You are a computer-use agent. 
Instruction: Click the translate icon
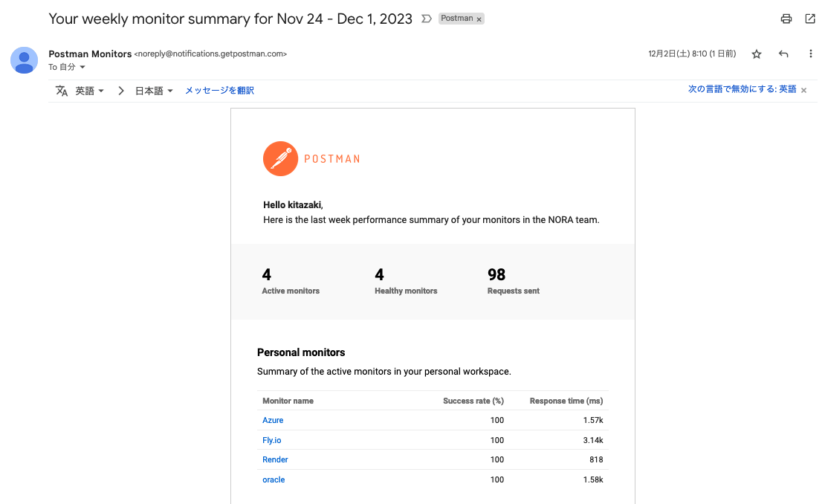point(62,91)
